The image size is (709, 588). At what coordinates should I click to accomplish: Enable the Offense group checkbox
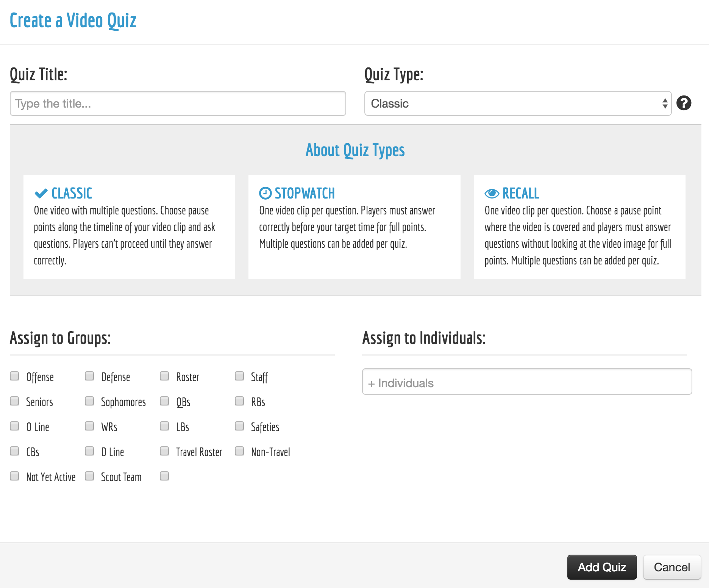(x=14, y=376)
